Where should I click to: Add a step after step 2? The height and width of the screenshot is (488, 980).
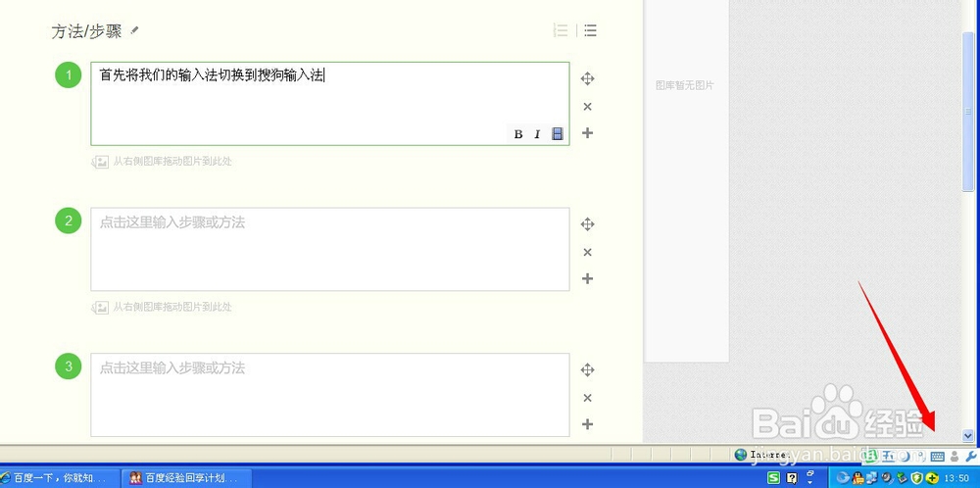pos(587,278)
